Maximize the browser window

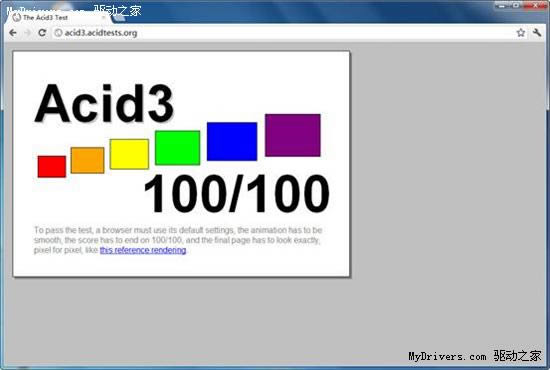(516, 5)
